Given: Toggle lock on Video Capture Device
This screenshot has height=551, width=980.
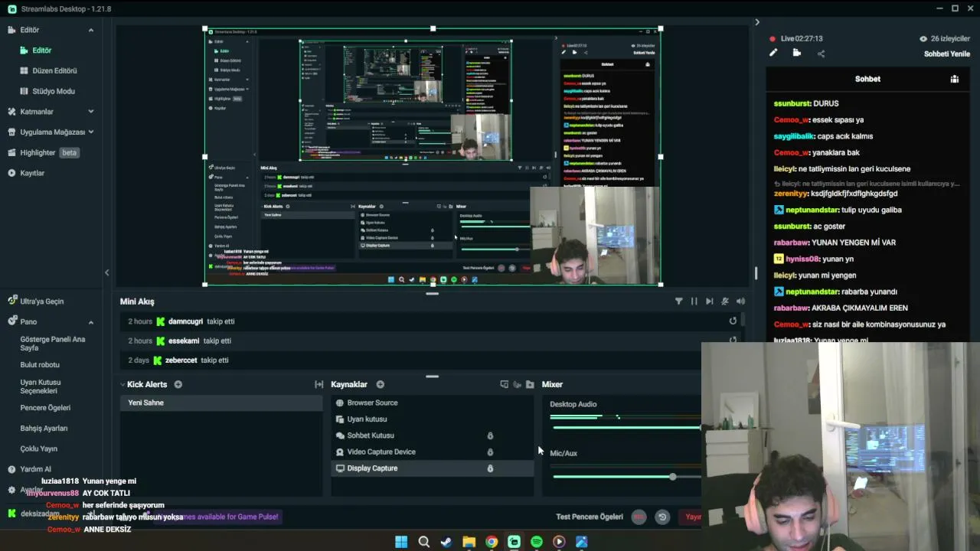Looking at the screenshot, I should (490, 452).
